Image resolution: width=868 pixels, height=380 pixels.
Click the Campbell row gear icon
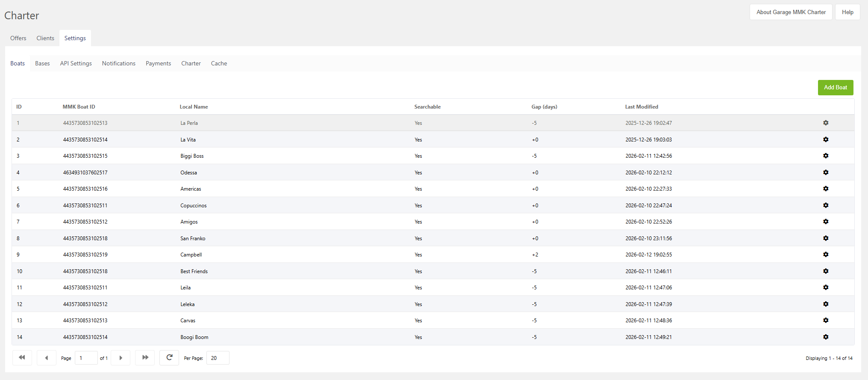point(826,254)
